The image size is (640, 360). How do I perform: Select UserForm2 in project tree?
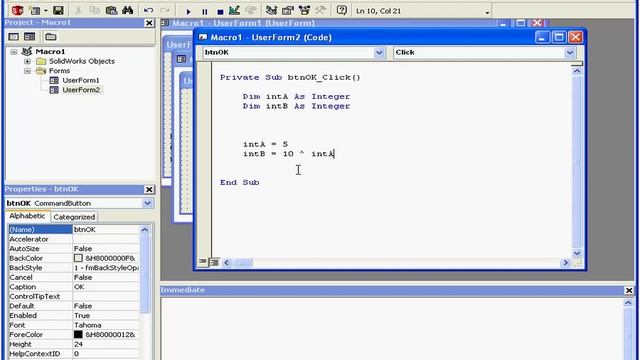coord(81,90)
